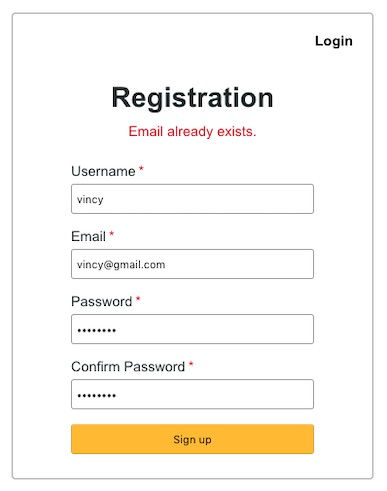
Task: Focus the Username input field
Action: point(192,199)
